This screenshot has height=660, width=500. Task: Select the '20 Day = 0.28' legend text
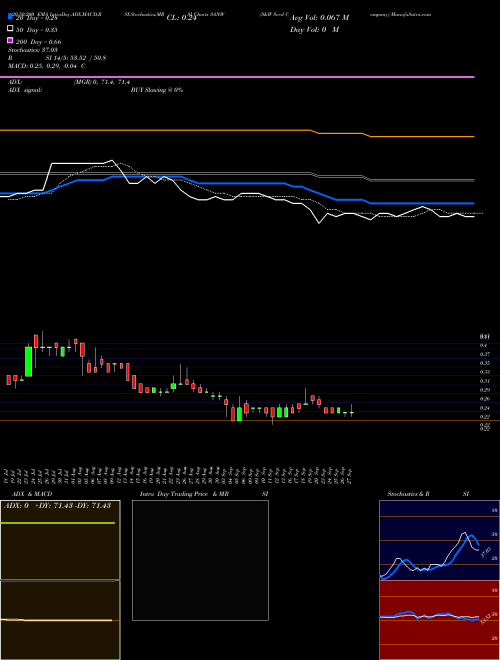pos(37,18)
